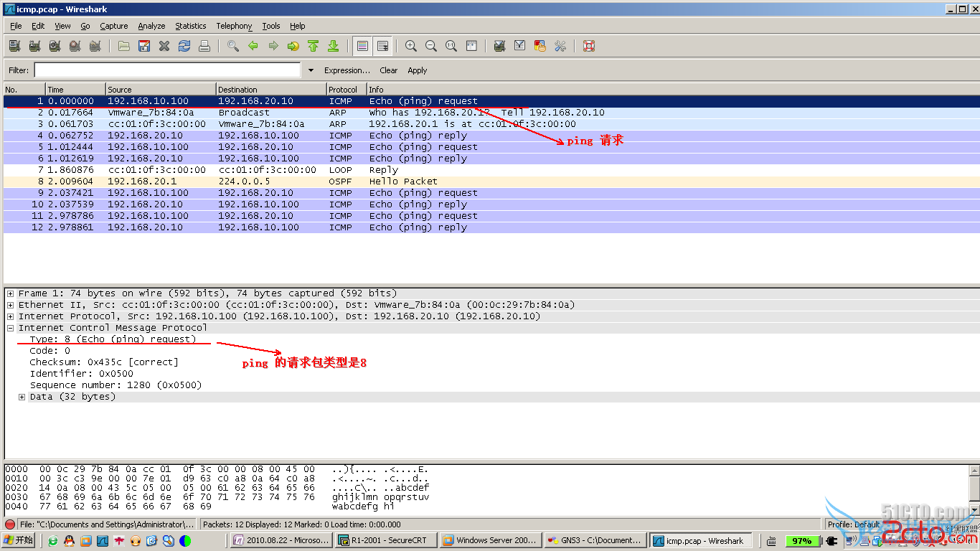Image resolution: width=980 pixels, height=551 pixels.
Task: Open the Help lifebuoy icon
Action: pos(589,46)
